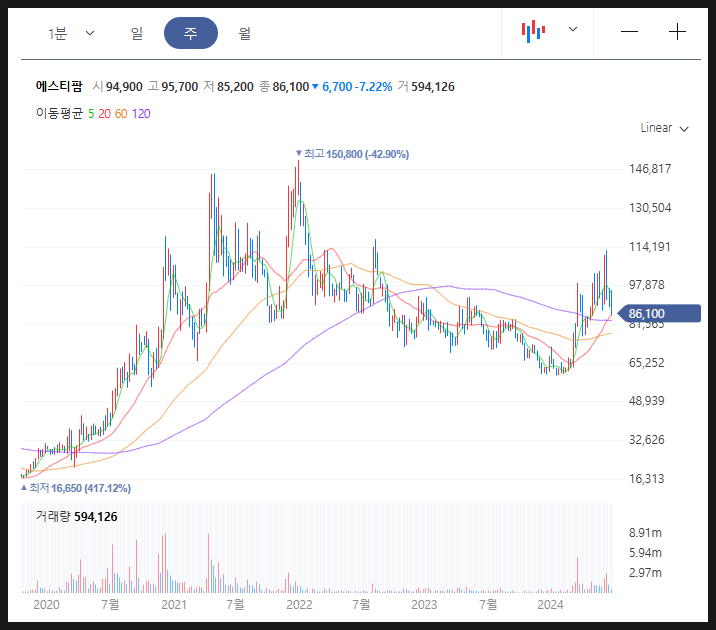Click the 2021 x-axis label
The width and height of the screenshot is (716, 630).
pyautogui.click(x=174, y=605)
